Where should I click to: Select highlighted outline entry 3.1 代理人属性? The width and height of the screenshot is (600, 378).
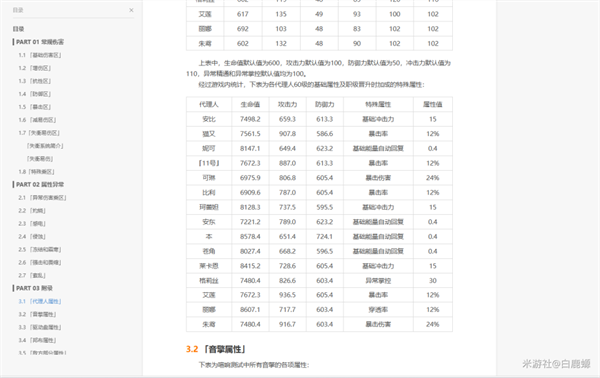[x=40, y=301]
